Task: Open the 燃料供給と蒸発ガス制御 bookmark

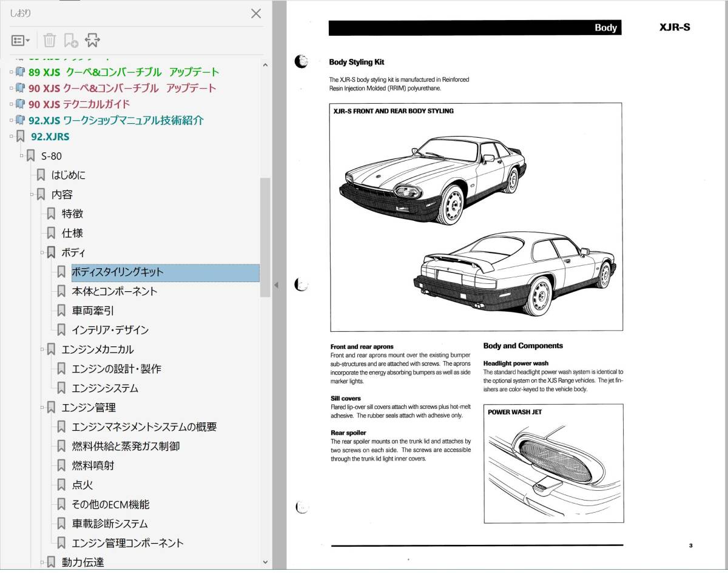Action: tap(126, 446)
